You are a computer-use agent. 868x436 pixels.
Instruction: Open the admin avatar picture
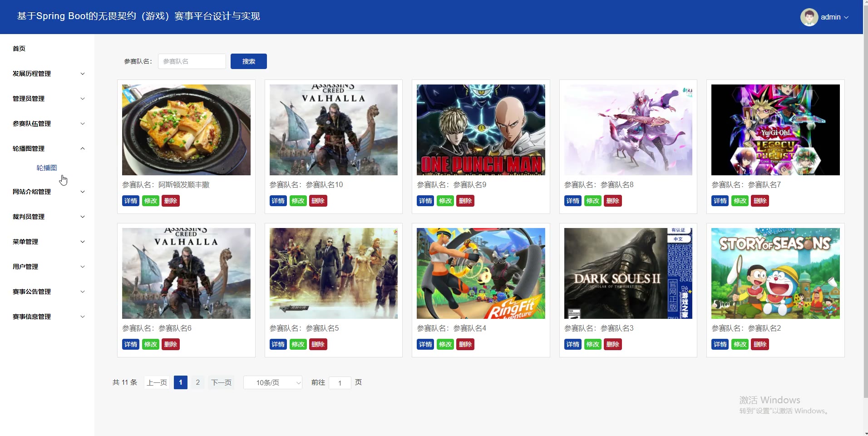coord(809,17)
